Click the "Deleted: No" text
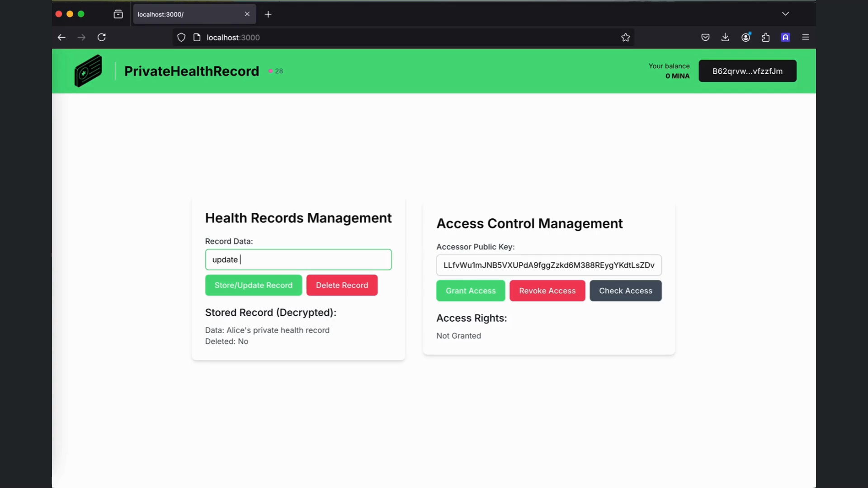 226,341
